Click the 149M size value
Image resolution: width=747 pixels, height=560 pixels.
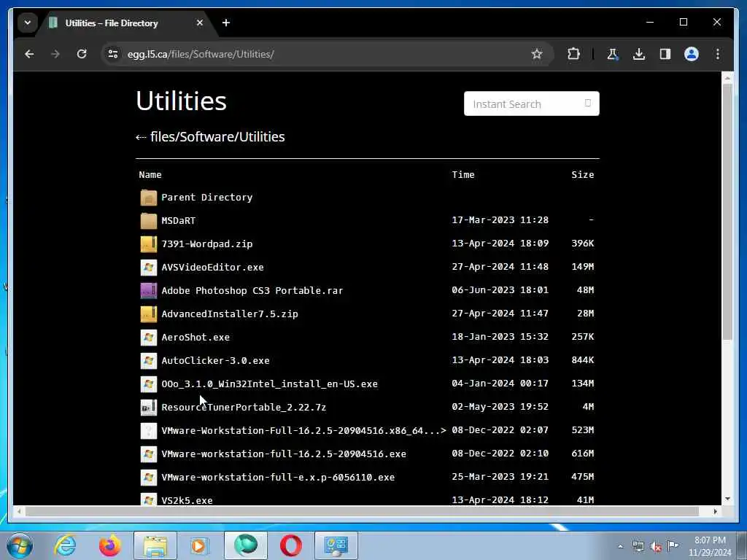583,267
